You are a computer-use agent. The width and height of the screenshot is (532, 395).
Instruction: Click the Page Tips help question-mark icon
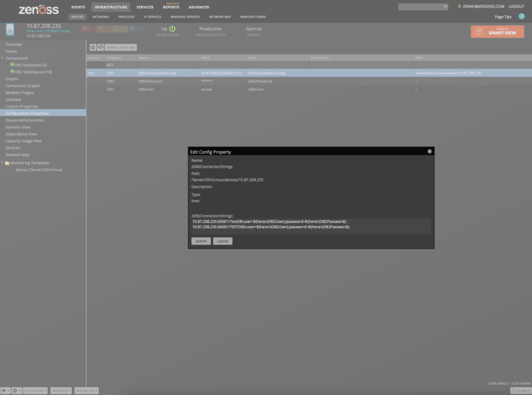(521, 16)
